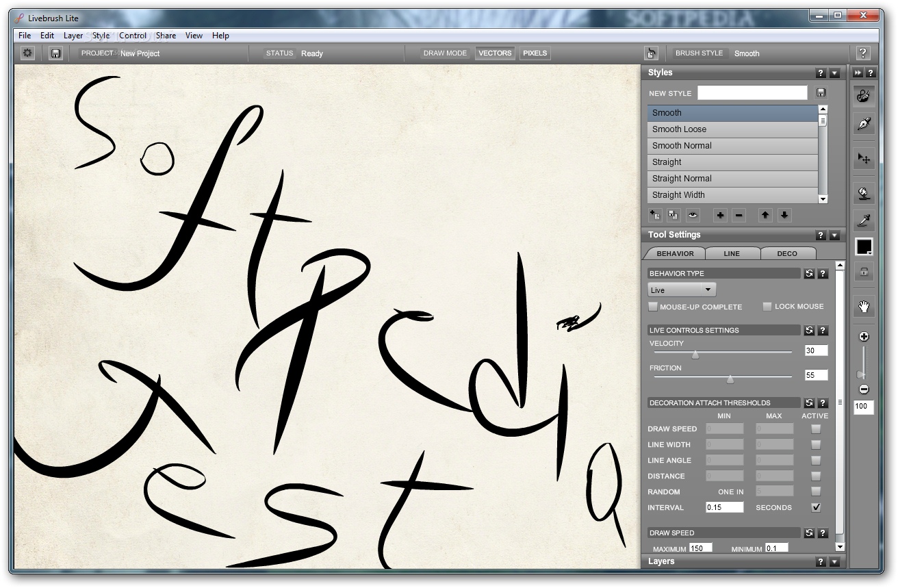Screen dimensions: 898x588
Task: Remove the selected style with minus icon
Action: (x=739, y=215)
